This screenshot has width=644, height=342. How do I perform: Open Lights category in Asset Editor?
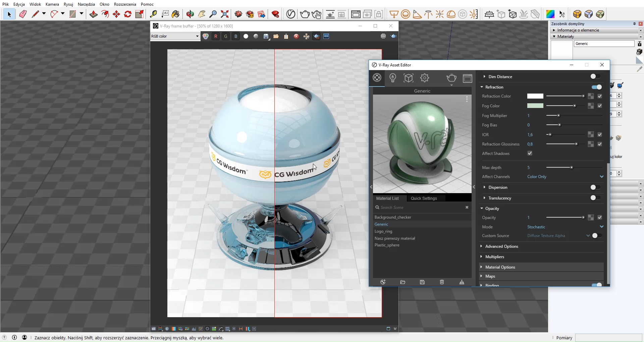[x=393, y=78]
